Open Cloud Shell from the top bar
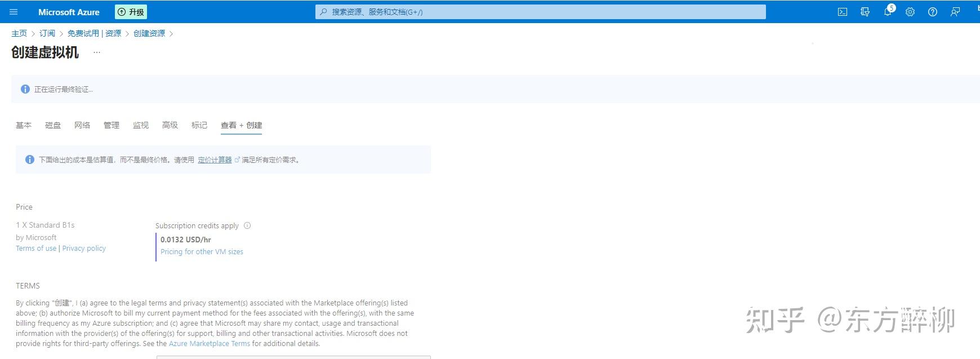 coord(843,12)
